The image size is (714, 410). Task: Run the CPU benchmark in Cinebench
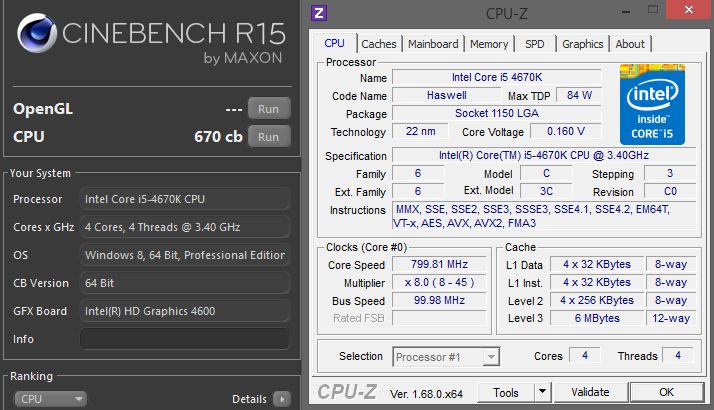[x=269, y=137]
